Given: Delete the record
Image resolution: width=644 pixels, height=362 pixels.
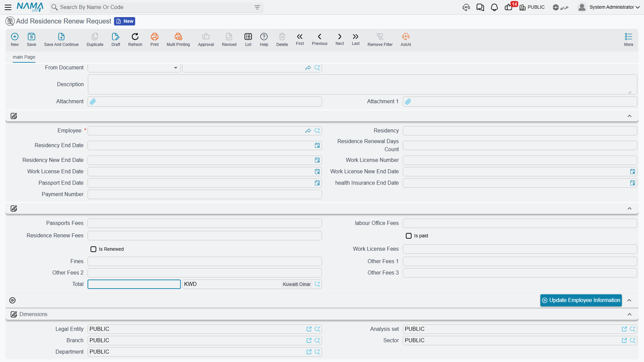Looking at the screenshot, I should tap(282, 39).
